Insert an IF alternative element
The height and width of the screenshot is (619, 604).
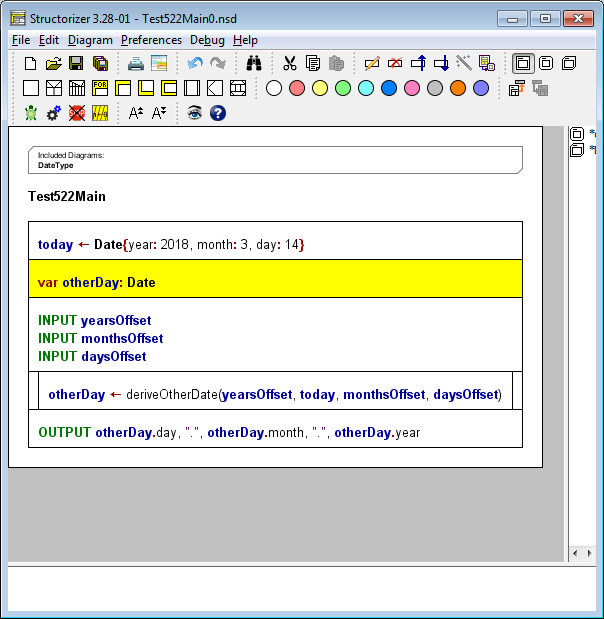[x=54, y=88]
